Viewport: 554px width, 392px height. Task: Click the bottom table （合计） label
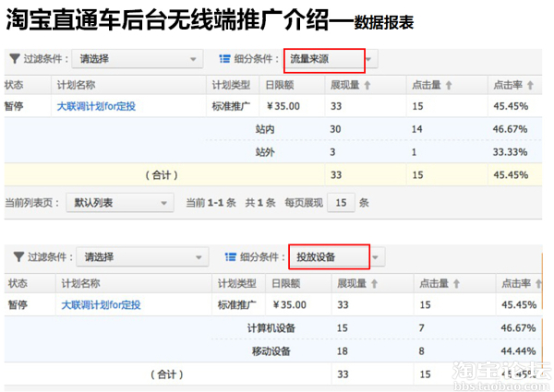point(167,374)
